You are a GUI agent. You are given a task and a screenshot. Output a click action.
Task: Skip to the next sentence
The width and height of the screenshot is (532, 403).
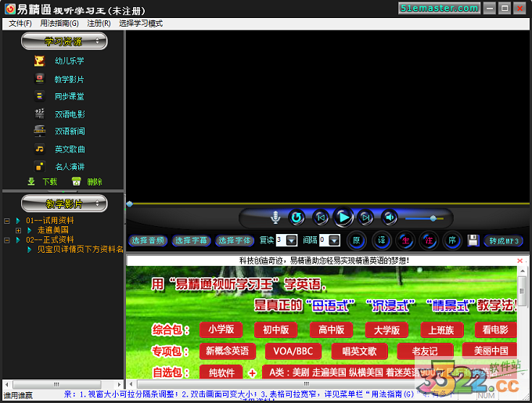click(x=365, y=218)
